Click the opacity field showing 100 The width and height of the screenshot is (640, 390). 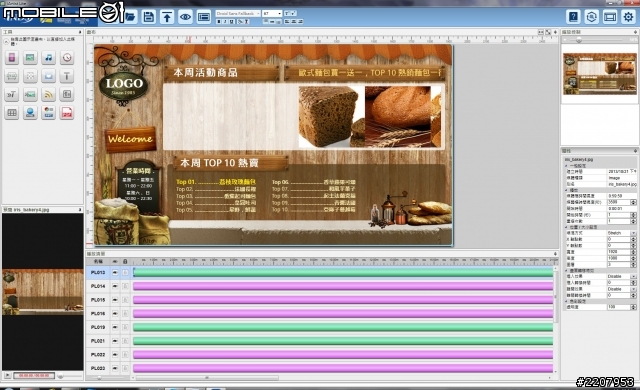click(x=619, y=307)
